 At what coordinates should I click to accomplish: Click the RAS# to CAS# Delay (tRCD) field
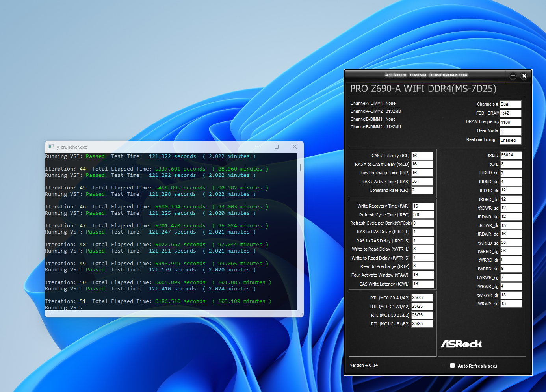tap(422, 164)
